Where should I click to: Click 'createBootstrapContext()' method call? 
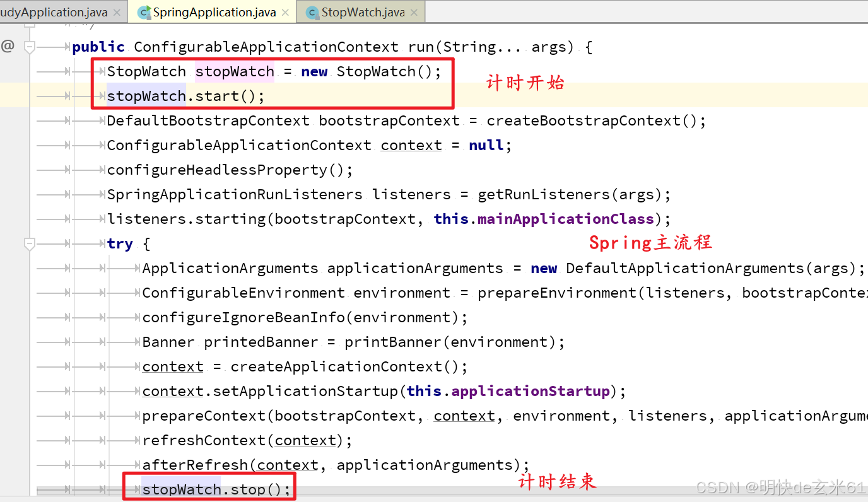point(592,121)
